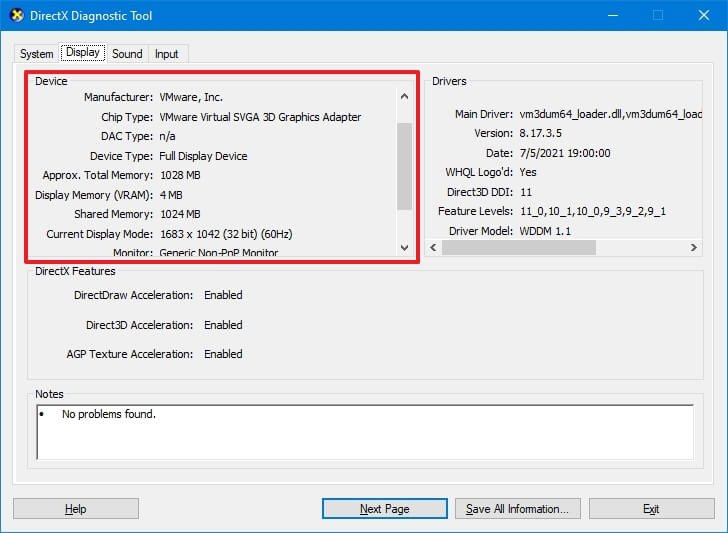728x533 pixels.
Task: Click the '1028 MB' total memory value
Action: pyautogui.click(x=180, y=175)
